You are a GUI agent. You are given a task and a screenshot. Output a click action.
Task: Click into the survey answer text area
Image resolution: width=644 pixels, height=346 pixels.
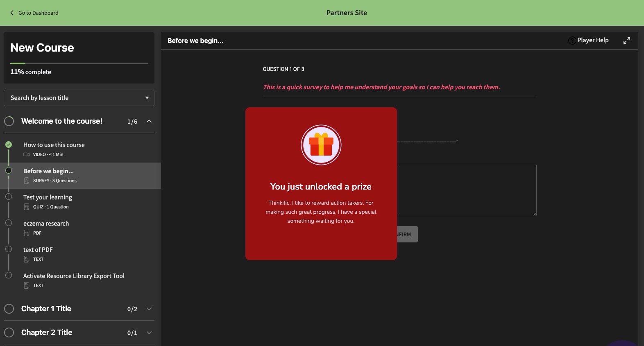[467, 190]
